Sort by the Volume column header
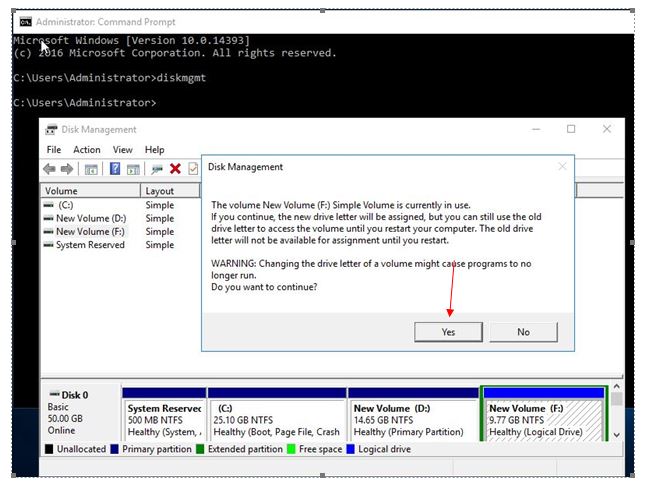 (x=90, y=191)
